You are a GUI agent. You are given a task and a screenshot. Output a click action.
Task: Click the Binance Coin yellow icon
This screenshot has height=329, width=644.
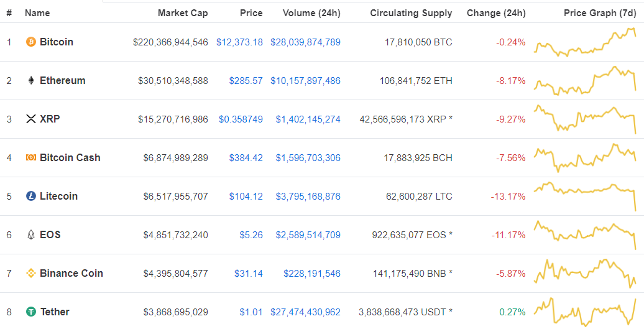point(31,274)
